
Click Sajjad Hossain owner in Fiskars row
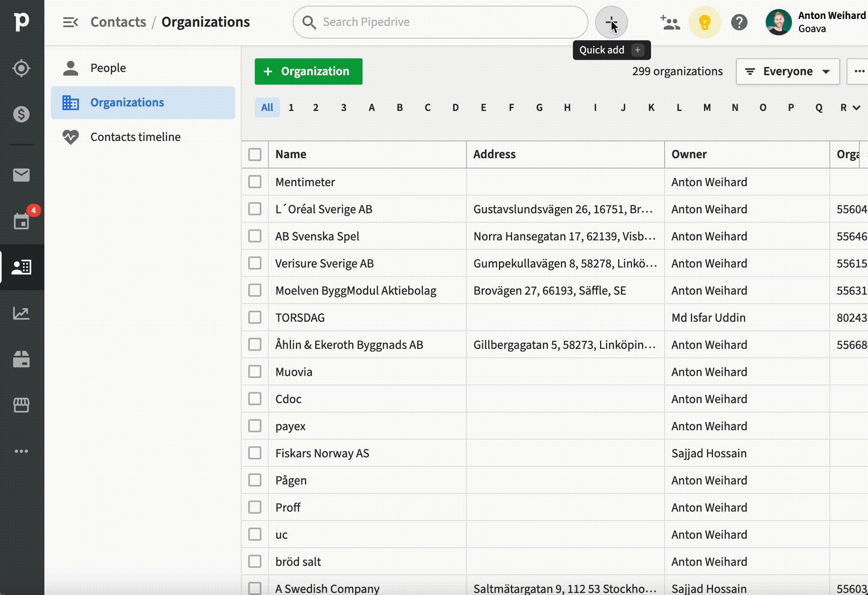point(709,453)
